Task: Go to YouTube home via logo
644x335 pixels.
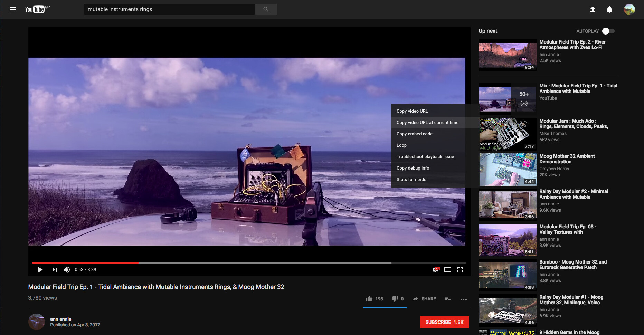Action: (x=37, y=9)
